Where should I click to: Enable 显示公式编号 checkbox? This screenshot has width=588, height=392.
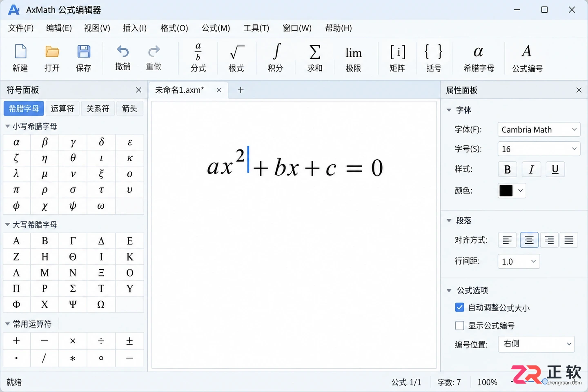(x=459, y=325)
